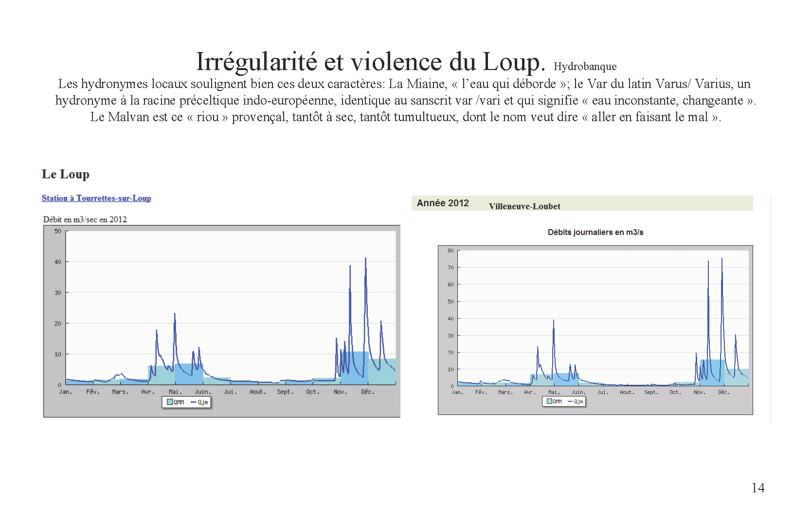Click the line starting 'Les hydronymes locaux'
Screen dimensions: 812x522
point(404,84)
